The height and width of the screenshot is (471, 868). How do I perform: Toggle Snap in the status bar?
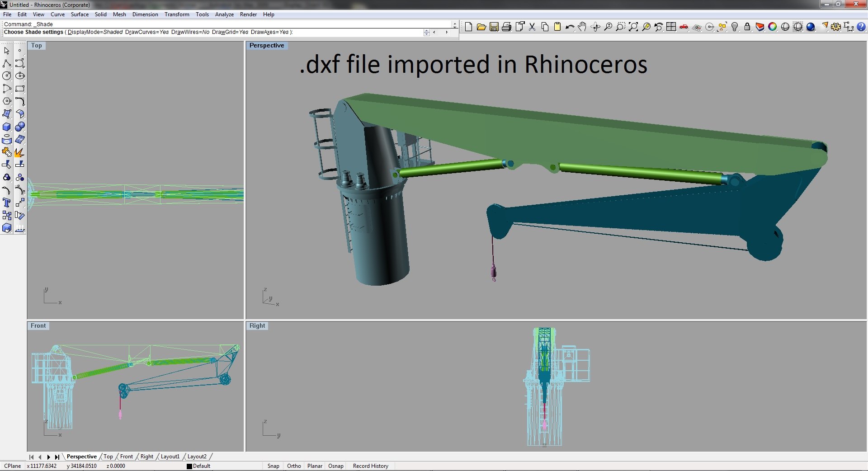(273, 466)
